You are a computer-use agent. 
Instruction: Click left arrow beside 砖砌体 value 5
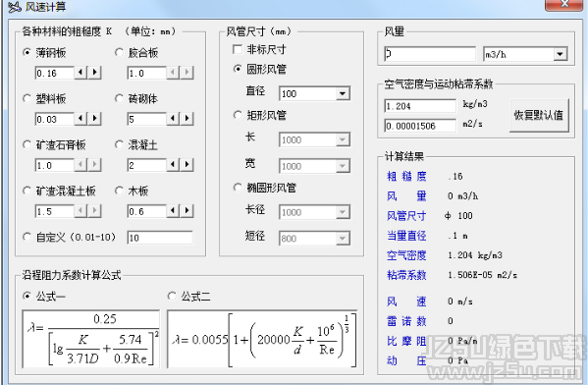click(x=173, y=119)
